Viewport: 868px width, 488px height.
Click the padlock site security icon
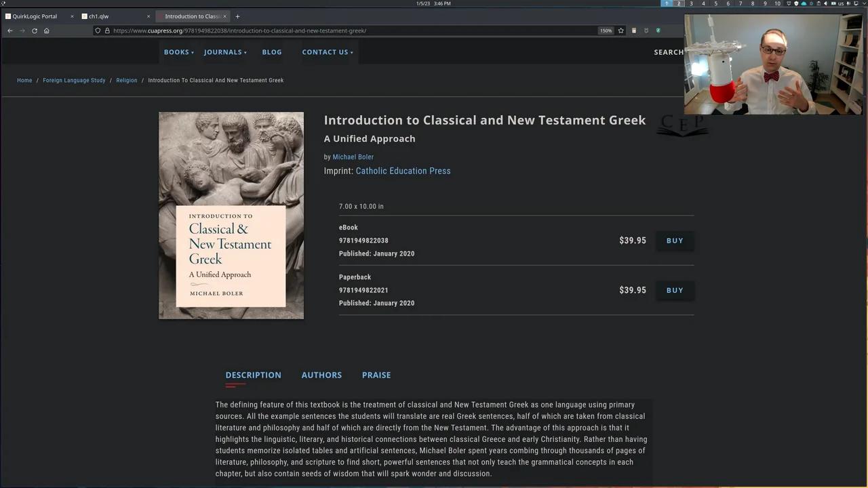[107, 30]
